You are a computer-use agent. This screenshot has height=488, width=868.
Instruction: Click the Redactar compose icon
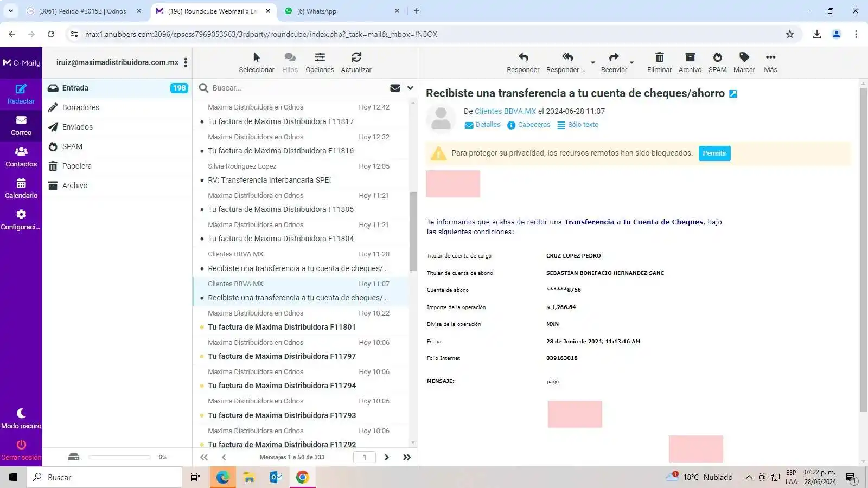click(x=21, y=89)
